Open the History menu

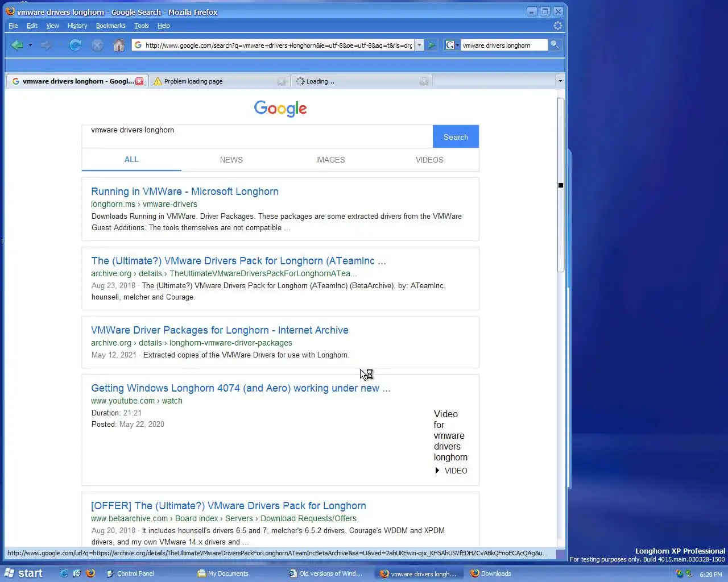(x=77, y=26)
